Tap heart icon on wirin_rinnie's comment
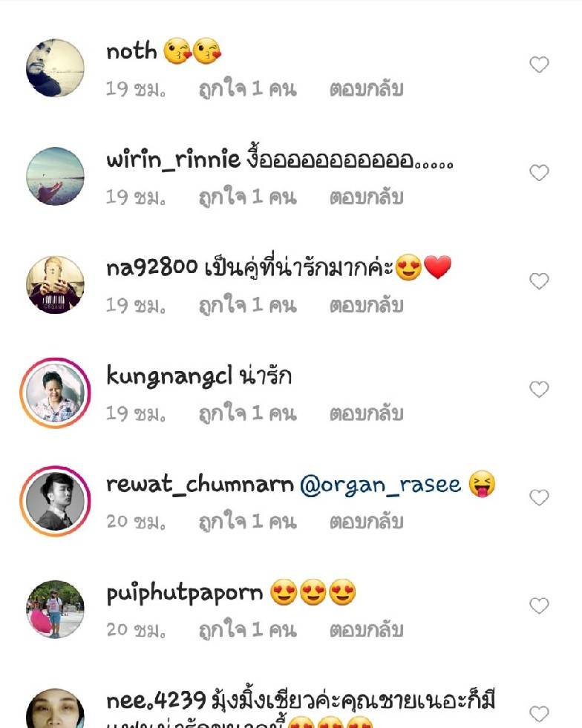Screen dimensions: 582x728 539,173
